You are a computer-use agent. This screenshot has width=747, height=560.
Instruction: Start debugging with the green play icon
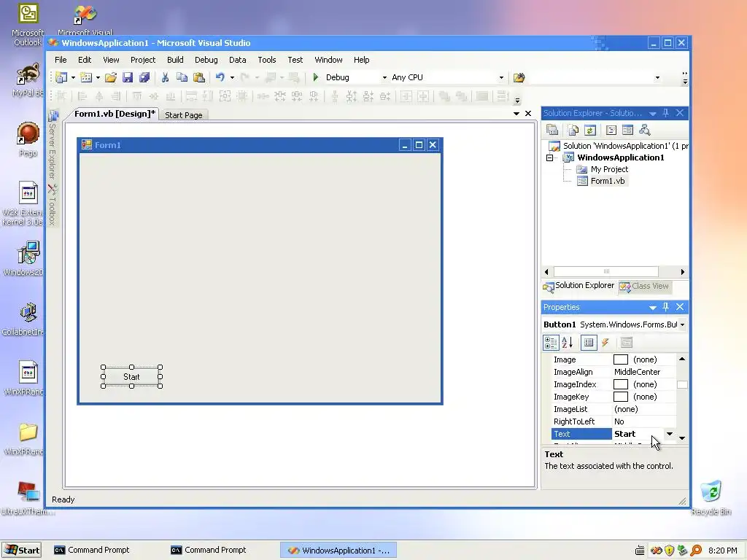click(315, 77)
